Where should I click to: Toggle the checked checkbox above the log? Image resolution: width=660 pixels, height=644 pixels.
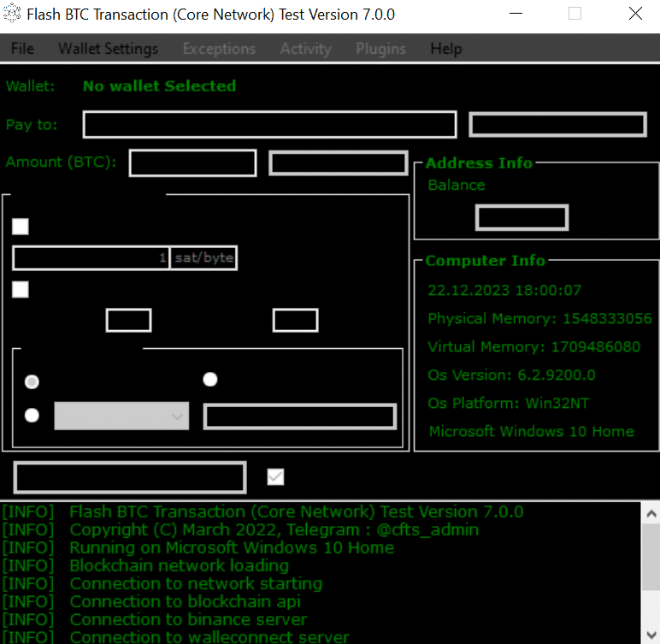[275, 476]
